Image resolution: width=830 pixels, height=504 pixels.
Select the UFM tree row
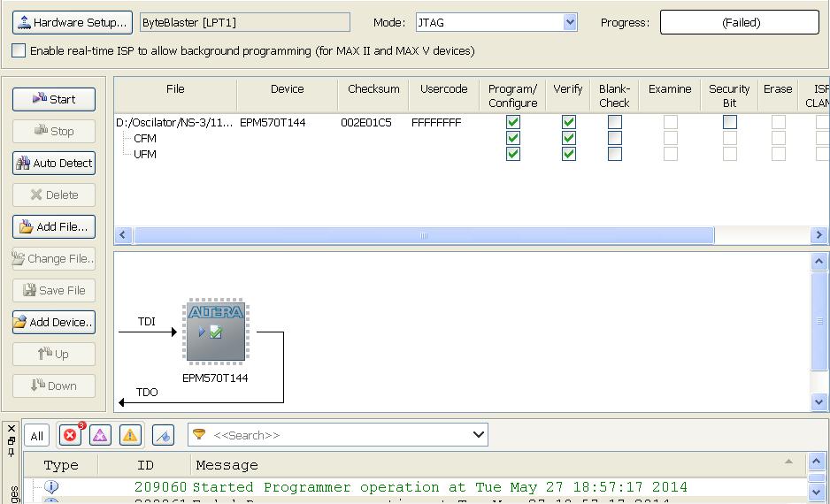pyautogui.click(x=144, y=155)
